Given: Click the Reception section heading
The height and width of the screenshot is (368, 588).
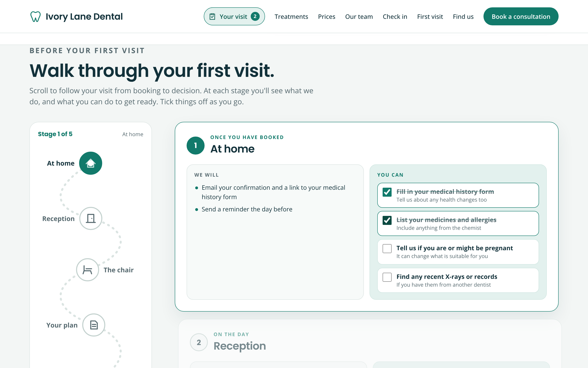Looking at the screenshot, I should 240,346.
